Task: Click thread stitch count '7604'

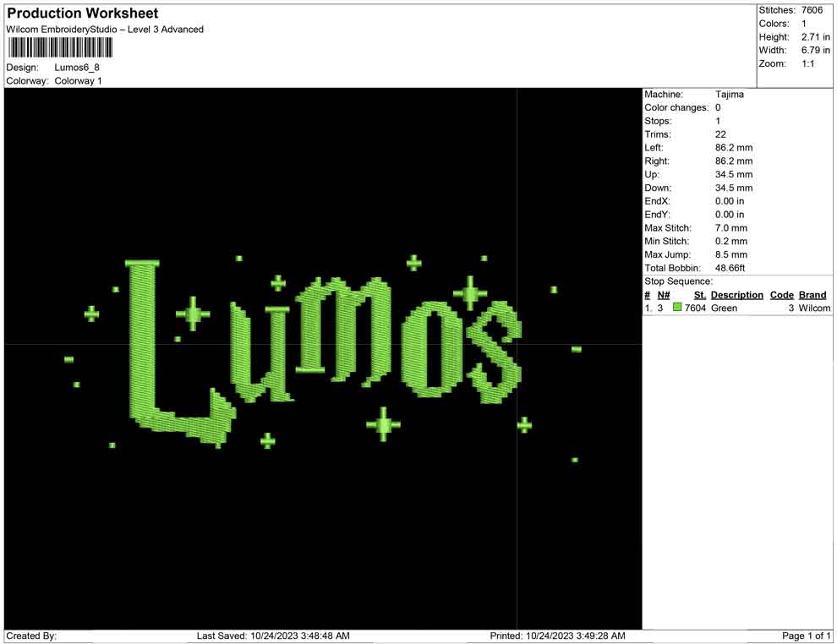Action: pos(695,308)
